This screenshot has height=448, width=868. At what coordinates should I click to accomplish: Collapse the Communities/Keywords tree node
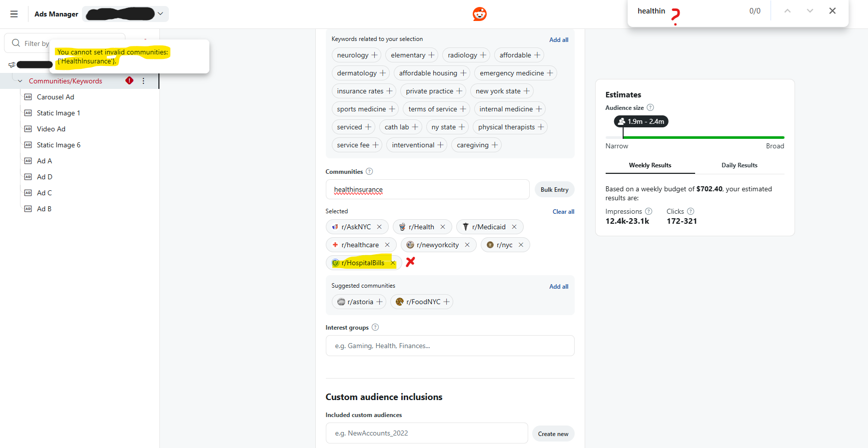[20, 81]
